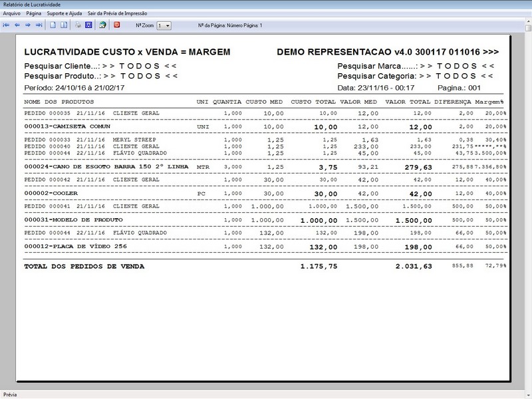Open the Arquivo menu
The width and height of the screenshot is (532, 399).
pos(12,13)
